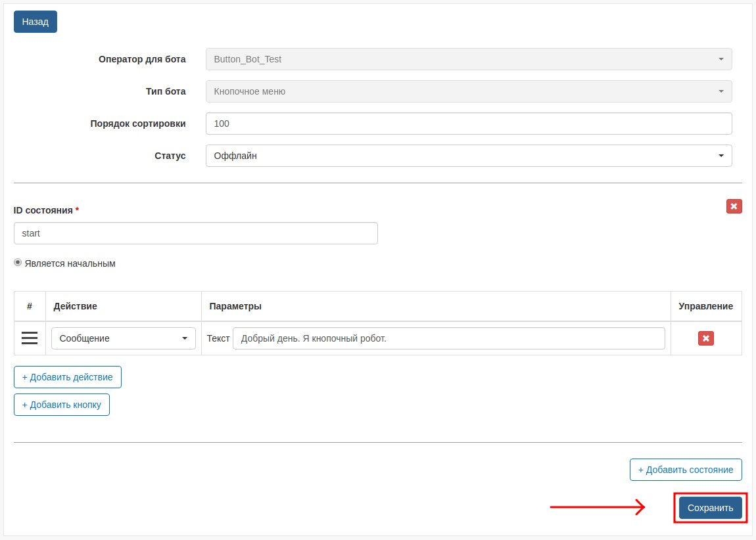Click the Текст message input field
Screen dimensions: 756x540
tap(448, 338)
